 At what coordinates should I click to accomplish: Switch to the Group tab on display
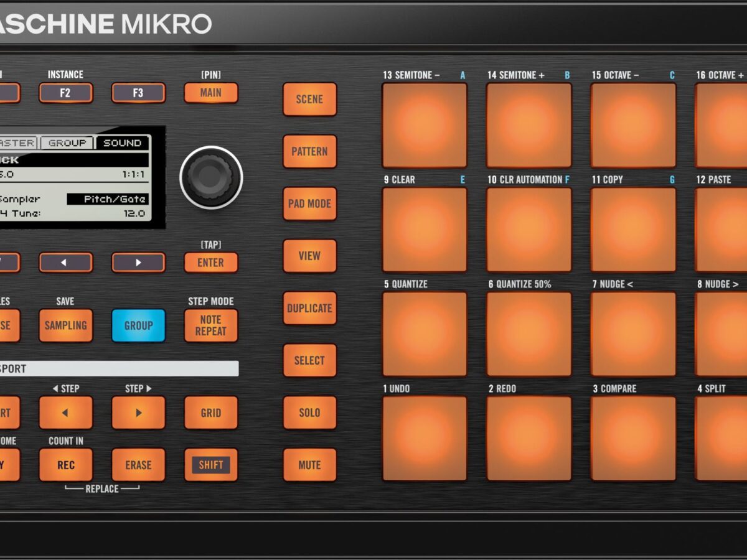pyautogui.click(x=67, y=143)
